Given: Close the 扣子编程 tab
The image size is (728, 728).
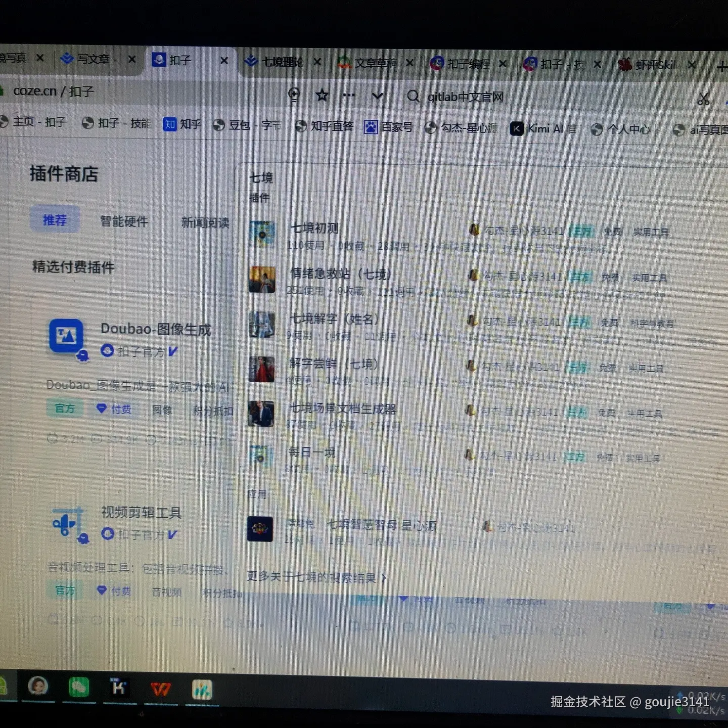Looking at the screenshot, I should click(503, 64).
